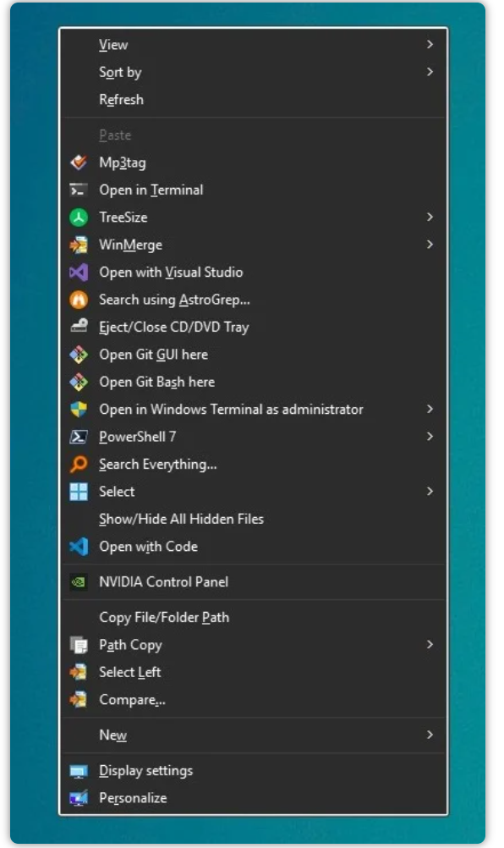Click the Git icon beside Open Git Bash here

pos(79,382)
